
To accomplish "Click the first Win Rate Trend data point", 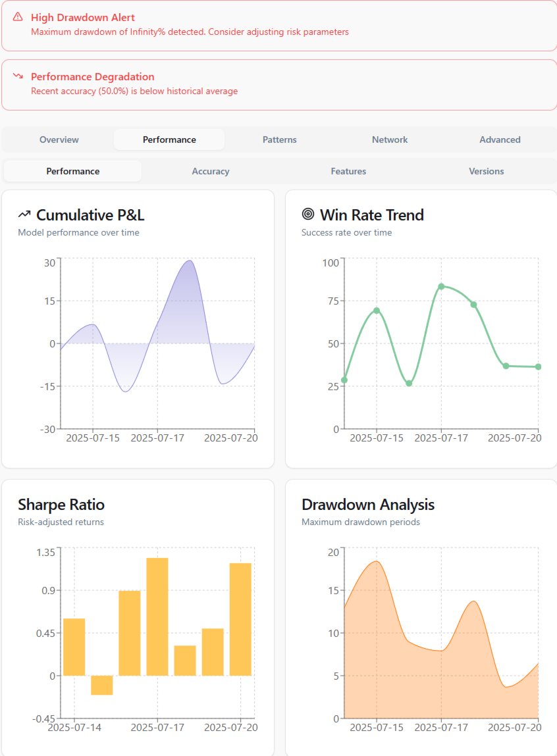I will (x=344, y=380).
